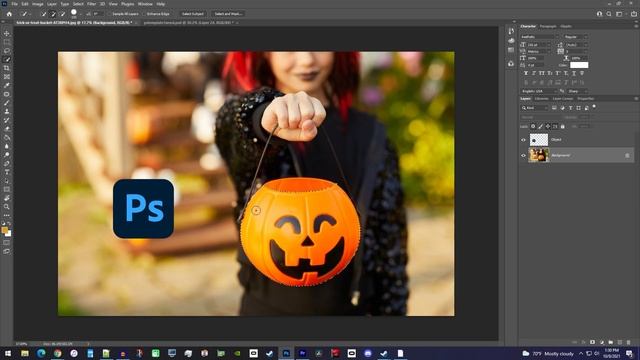Open the font size dropdown
Image resolution: width=640 pixels, height=360 pixels.
(539, 44)
